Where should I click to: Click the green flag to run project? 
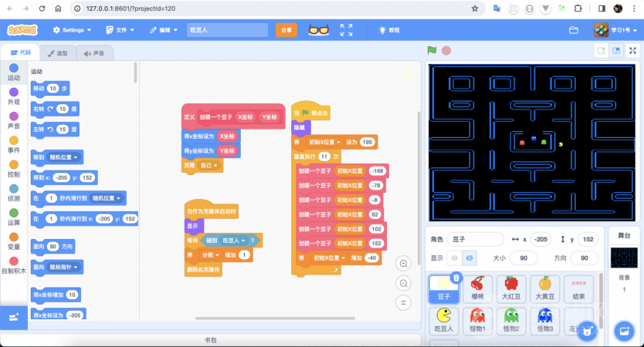(432, 50)
